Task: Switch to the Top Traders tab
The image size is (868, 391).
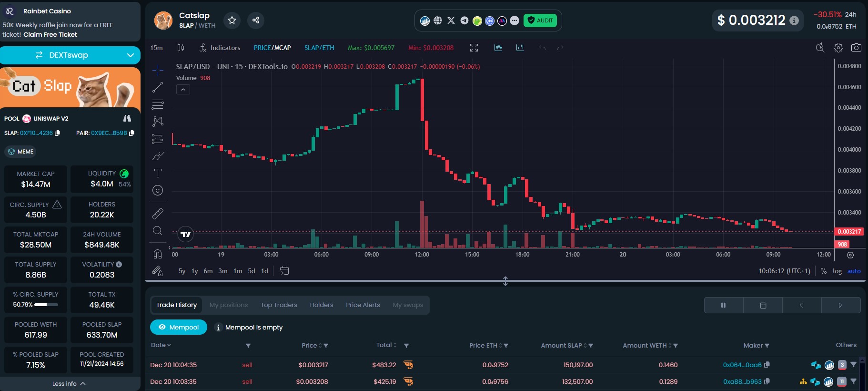Action: click(x=279, y=305)
